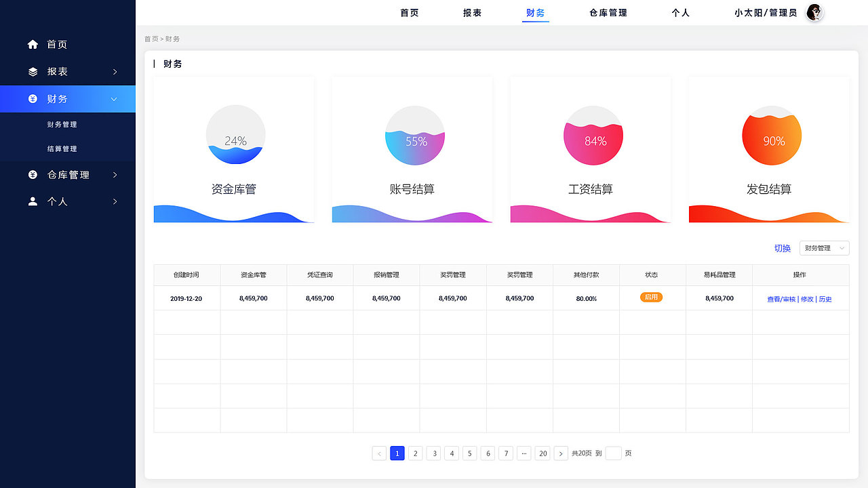The image size is (868, 488).
Task: Open the 报表 tab in top navigation
Action: point(472,12)
